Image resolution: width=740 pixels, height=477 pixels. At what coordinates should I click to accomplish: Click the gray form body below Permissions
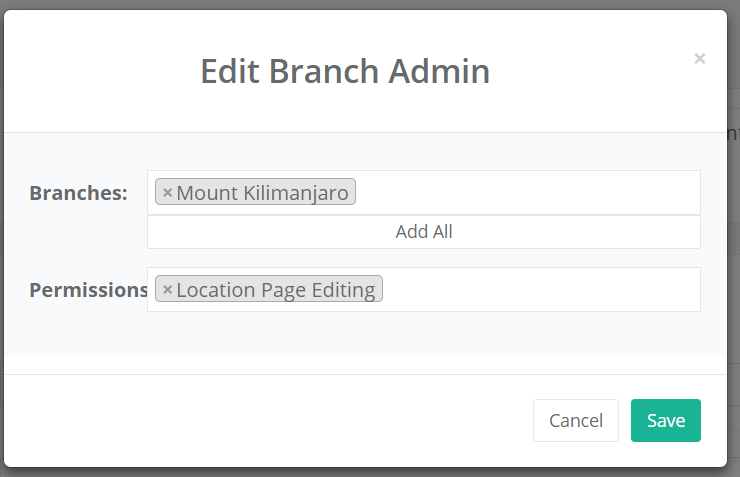point(366,334)
